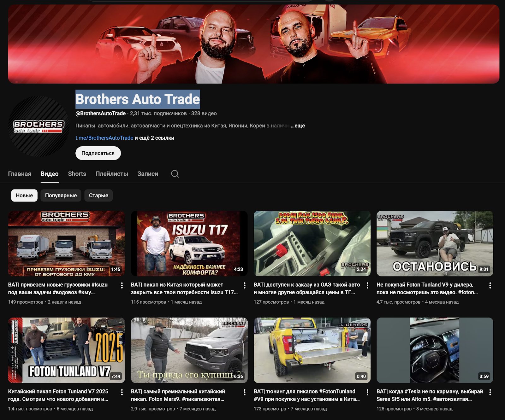Viewport: 505px width, 420px height.
Task: Play the Isuzu trucks thumbnail lasting 1:45
Action: [67, 243]
